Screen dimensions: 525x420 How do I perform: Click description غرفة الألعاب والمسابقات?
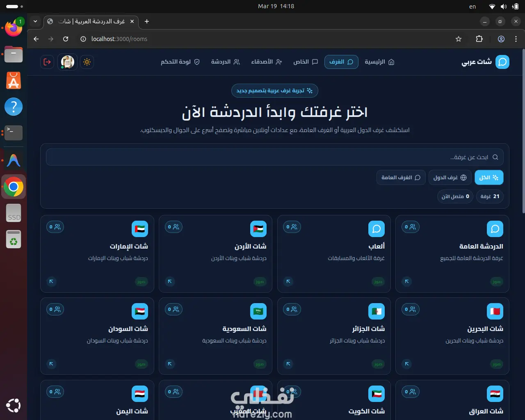tap(356, 258)
